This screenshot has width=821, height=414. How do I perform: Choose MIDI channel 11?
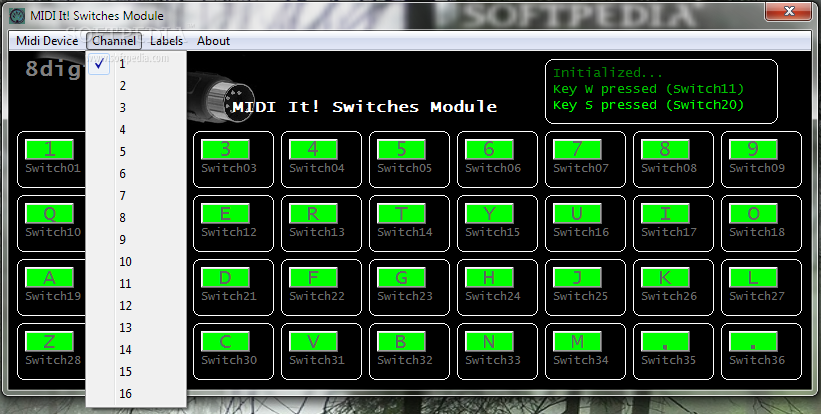(x=136, y=284)
